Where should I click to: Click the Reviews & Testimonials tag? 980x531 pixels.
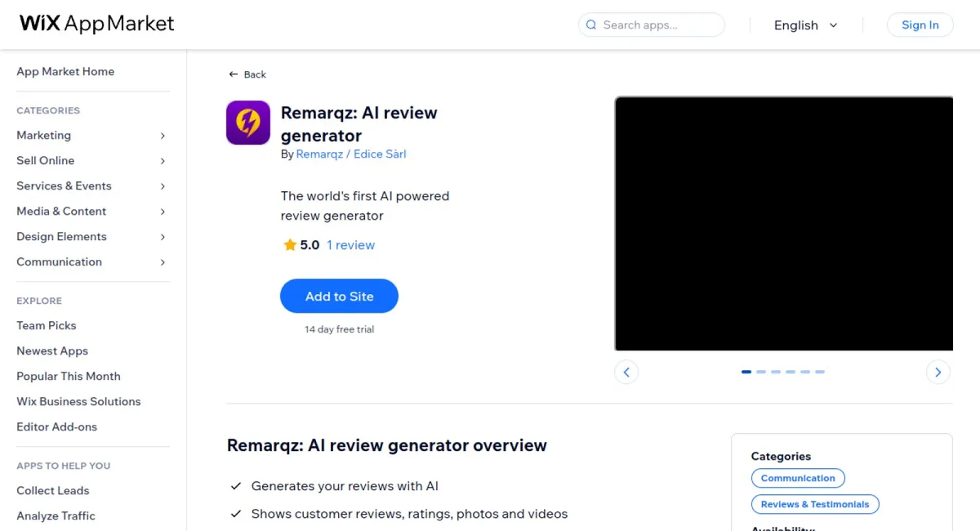click(815, 504)
